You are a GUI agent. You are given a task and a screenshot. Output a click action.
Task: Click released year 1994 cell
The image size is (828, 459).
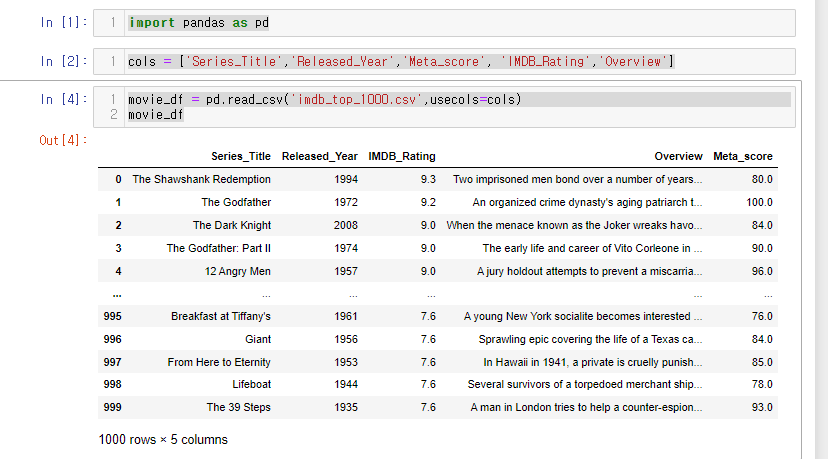pos(346,180)
